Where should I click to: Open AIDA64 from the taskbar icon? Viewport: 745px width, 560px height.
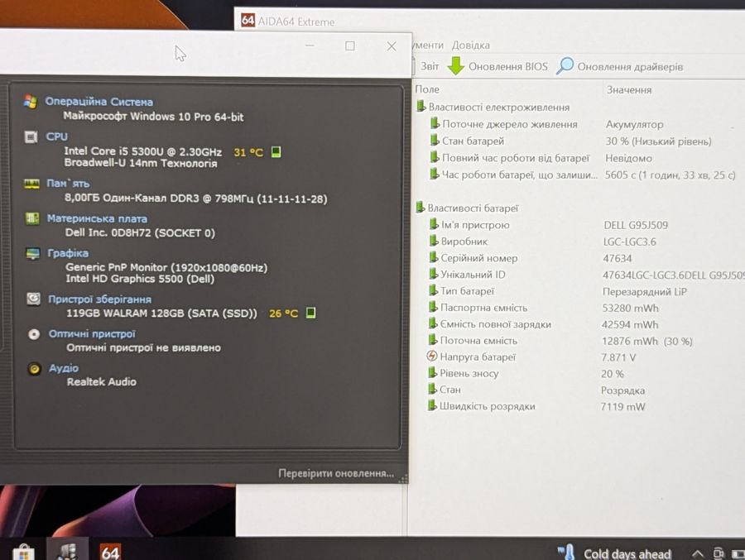pyautogui.click(x=110, y=552)
